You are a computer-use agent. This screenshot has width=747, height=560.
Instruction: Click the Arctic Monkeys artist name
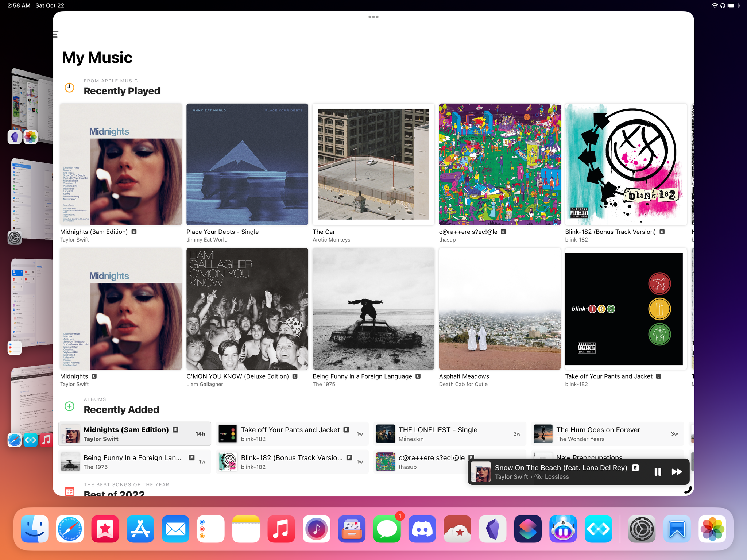tap(331, 240)
